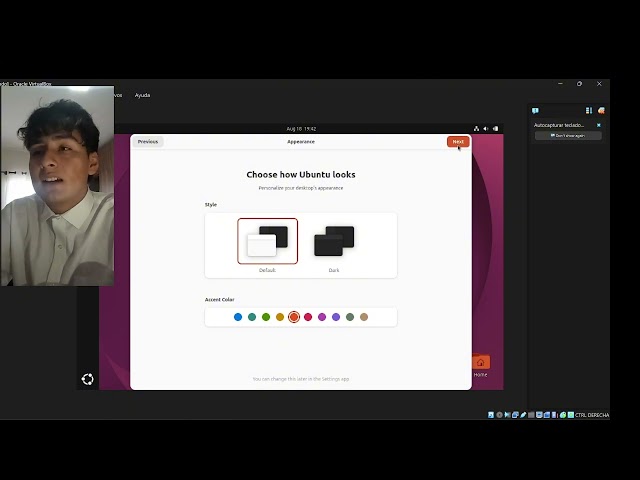This screenshot has height=480, width=640.
Task: Select the Dark style thumbnail
Action: (x=334, y=241)
